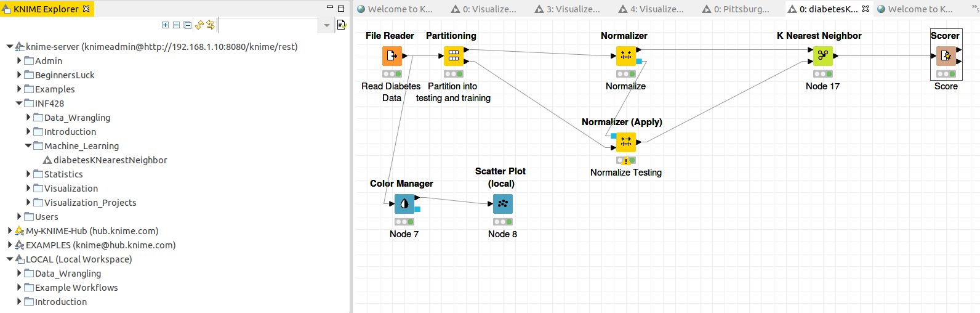
Task: Collapse the Machine_Learning folder
Action: tap(28, 146)
